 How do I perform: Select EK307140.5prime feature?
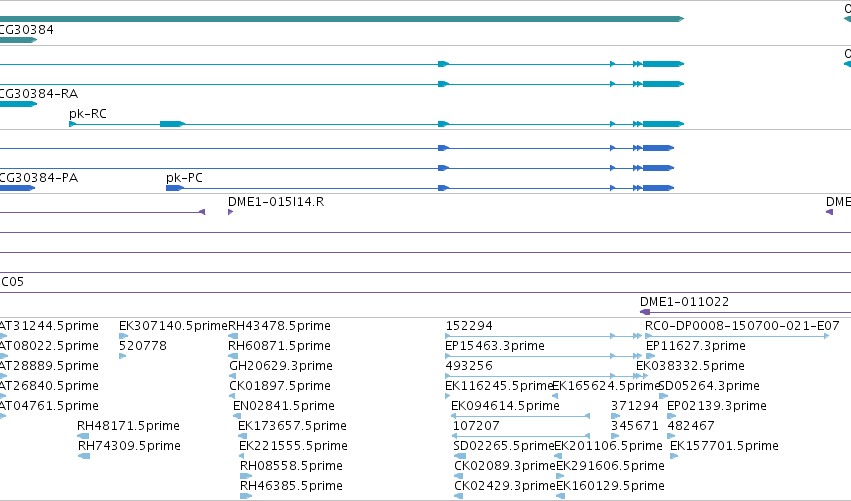click(173, 326)
